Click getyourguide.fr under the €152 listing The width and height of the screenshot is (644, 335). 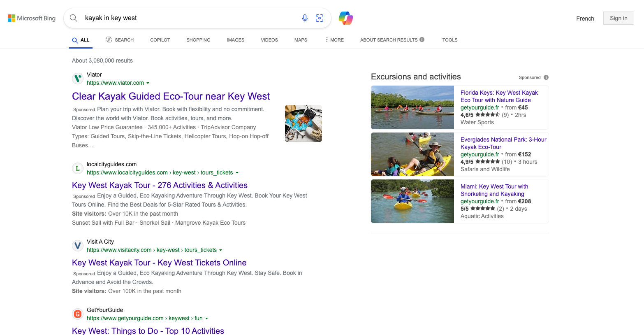480,154
